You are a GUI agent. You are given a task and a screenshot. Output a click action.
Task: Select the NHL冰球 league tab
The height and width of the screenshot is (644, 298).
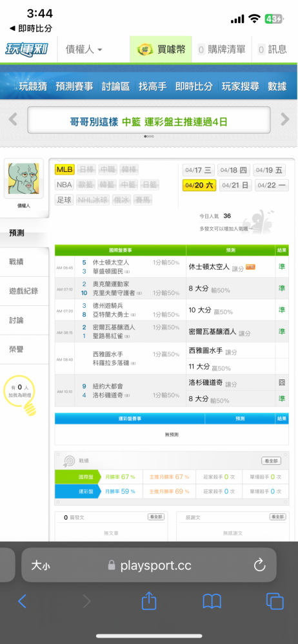click(93, 200)
